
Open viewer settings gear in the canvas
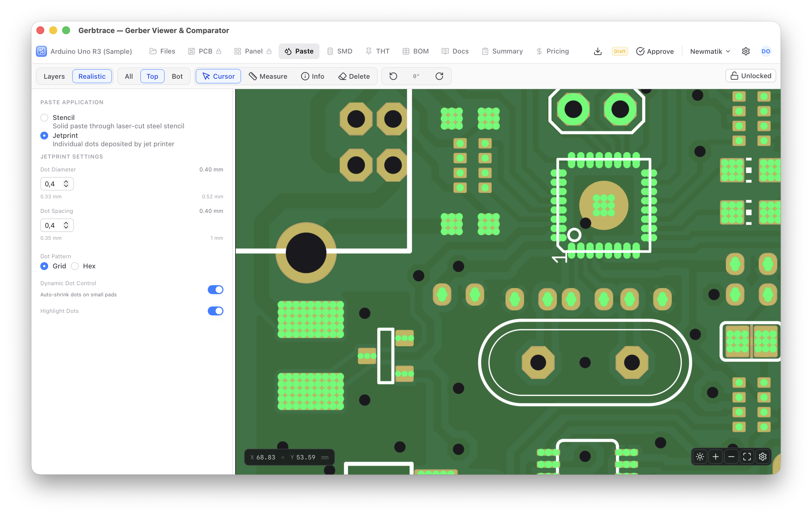(763, 457)
